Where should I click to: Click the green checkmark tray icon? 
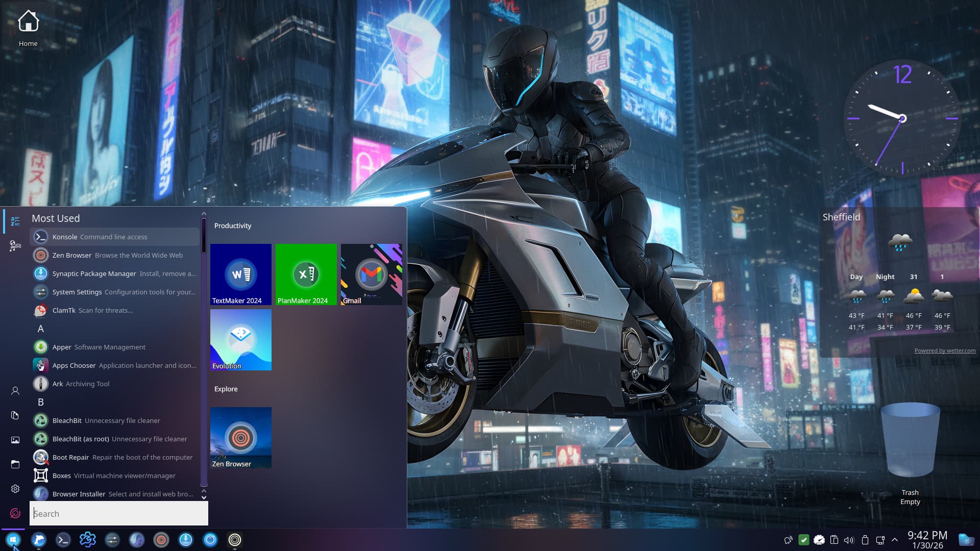pyautogui.click(x=803, y=540)
